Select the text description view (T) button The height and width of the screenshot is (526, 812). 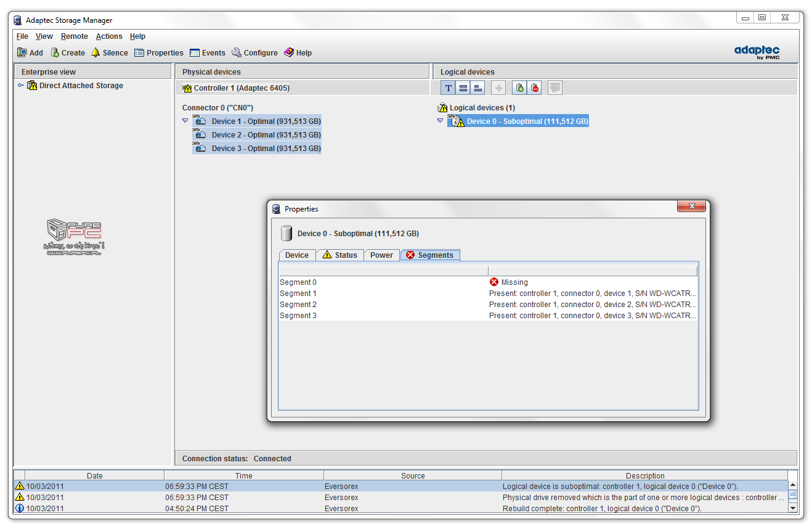click(448, 88)
